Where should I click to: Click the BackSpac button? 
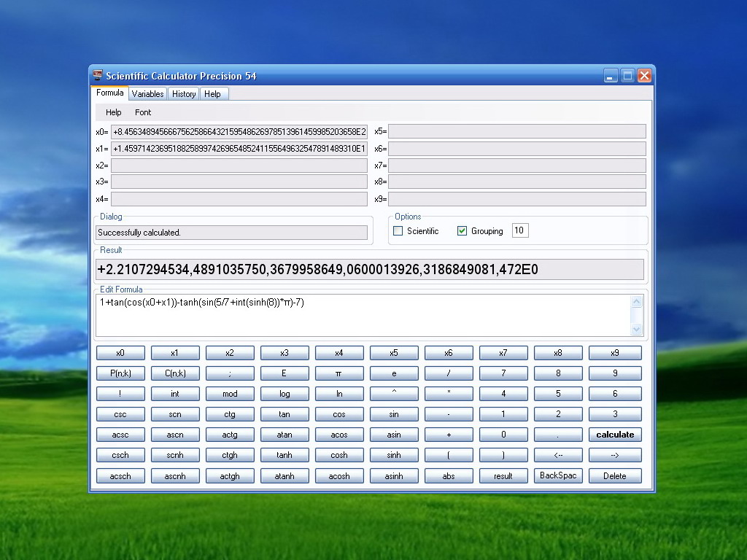558,475
